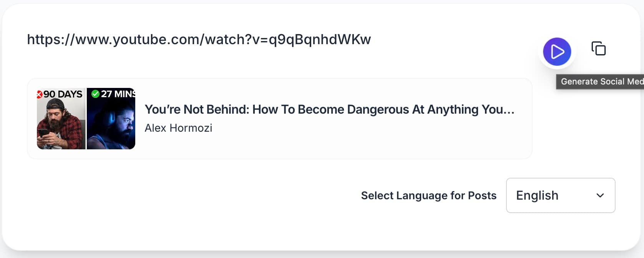This screenshot has width=644, height=258.
Task: Click the Alex Hormozi channel name
Action: (178, 128)
